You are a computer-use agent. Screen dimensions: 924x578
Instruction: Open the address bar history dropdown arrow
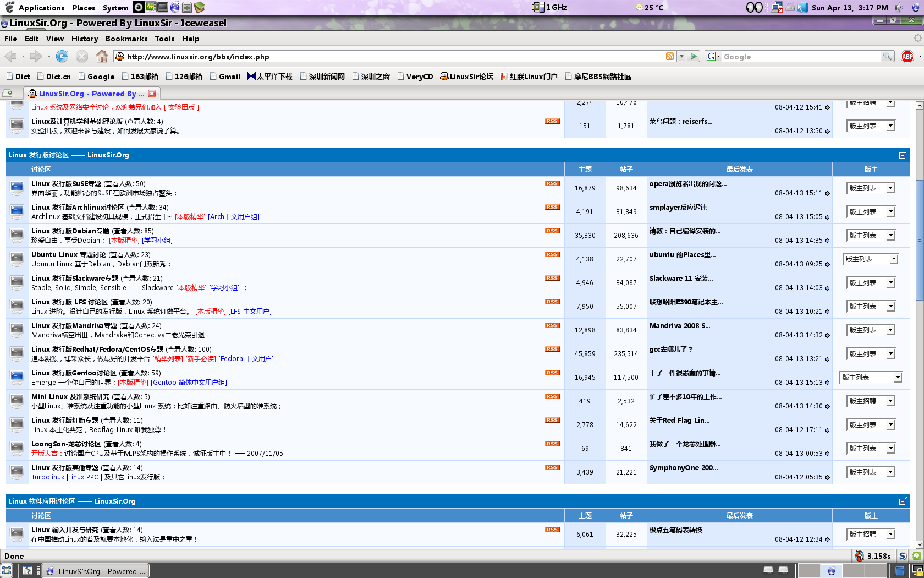(681, 56)
